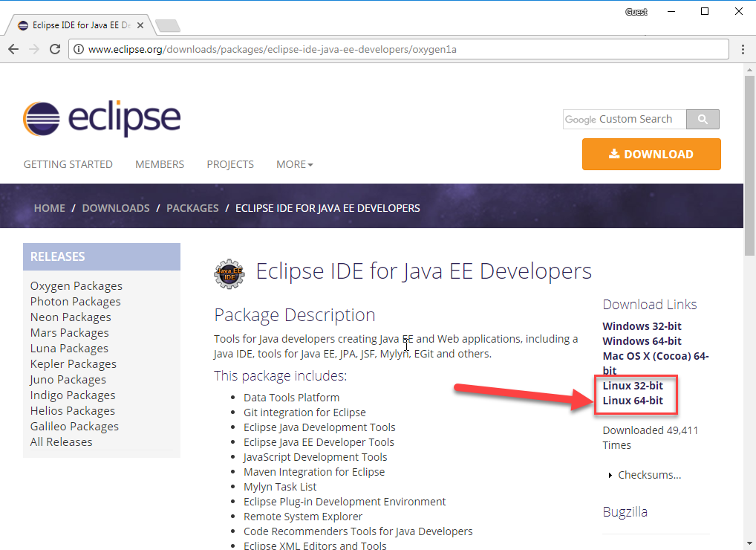
Task: Close the Eclipse IDE browser tab
Action: click(140, 25)
